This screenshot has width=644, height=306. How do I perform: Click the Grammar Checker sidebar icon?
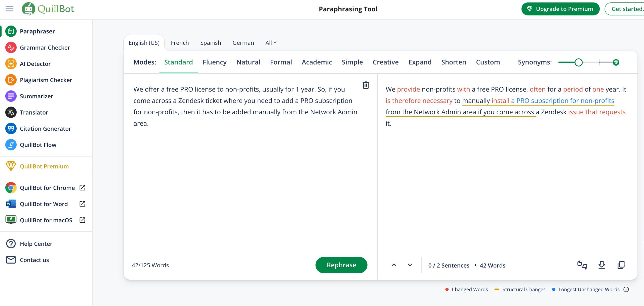(x=11, y=47)
